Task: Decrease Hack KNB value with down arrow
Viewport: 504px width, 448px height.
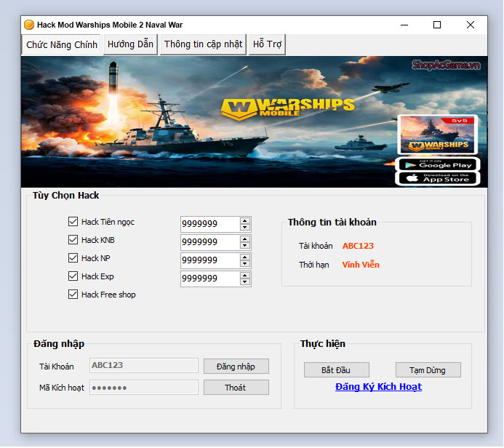Action: click(x=245, y=246)
